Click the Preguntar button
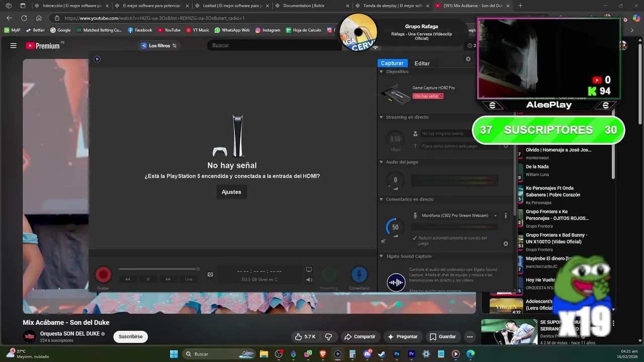Viewport: 644px width, 362px height. pyautogui.click(x=403, y=337)
